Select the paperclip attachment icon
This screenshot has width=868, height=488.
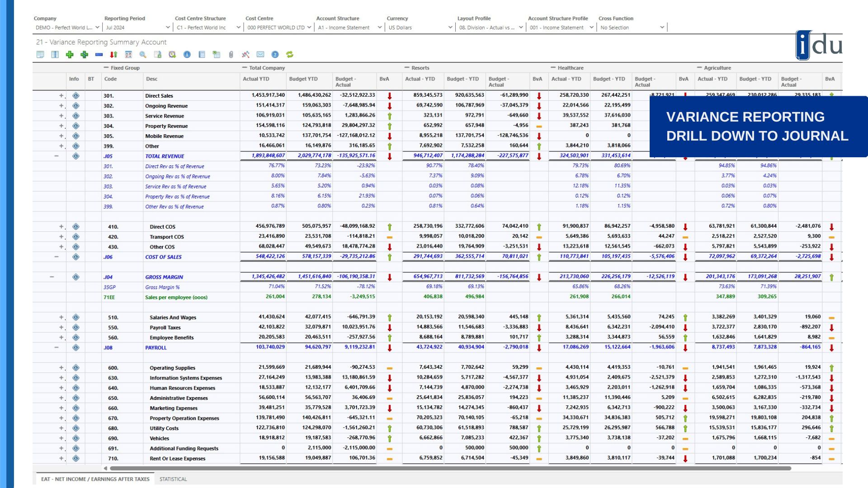click(231, 55)
